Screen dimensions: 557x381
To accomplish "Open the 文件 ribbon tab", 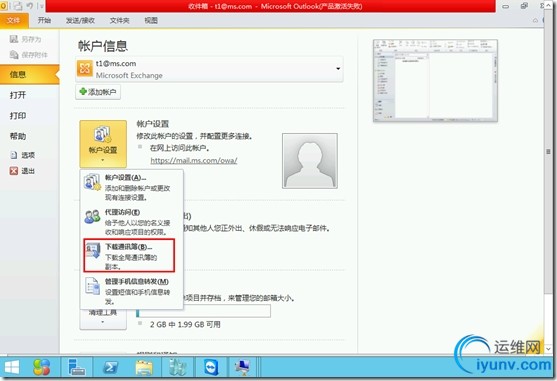I will [x=14, y=20].
